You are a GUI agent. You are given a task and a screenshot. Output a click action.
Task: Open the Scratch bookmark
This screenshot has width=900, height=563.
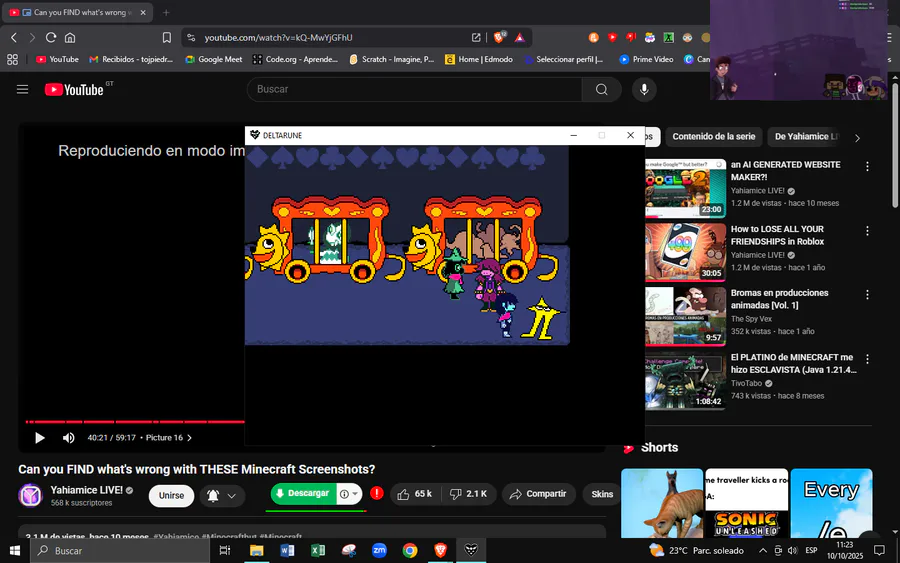[391, 59]
